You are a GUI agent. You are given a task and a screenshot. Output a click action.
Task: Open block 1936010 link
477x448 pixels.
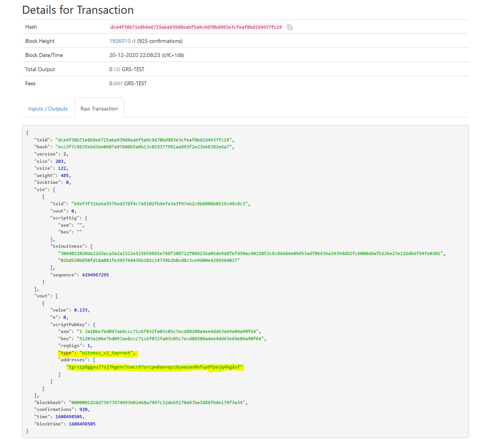click(x=120, y=41)
